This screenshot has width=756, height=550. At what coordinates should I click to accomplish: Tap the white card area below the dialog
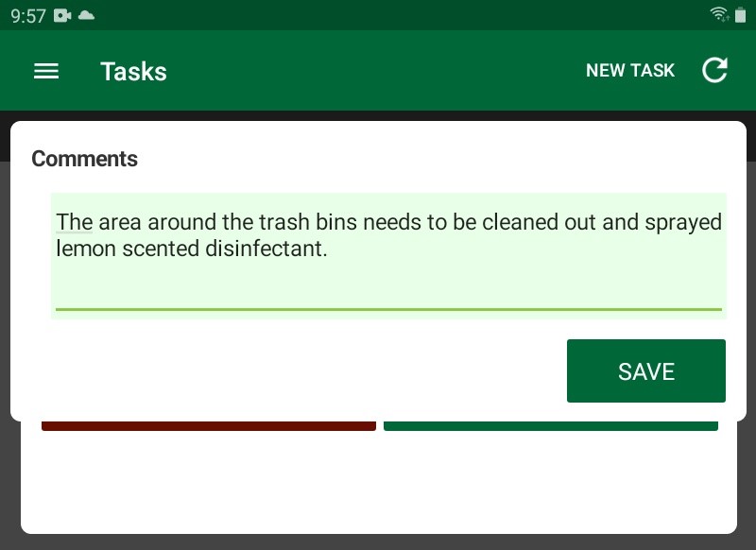point(378,482)
